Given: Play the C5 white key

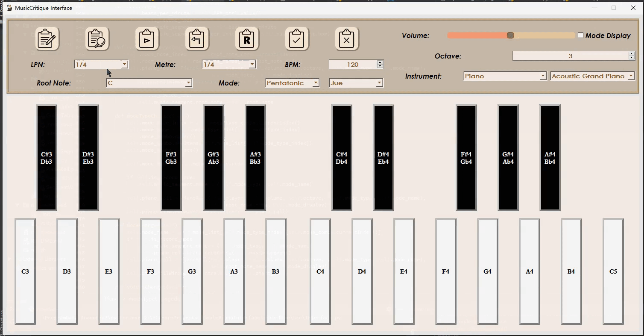Looking at the screenshot, I should tap(613, 271).
